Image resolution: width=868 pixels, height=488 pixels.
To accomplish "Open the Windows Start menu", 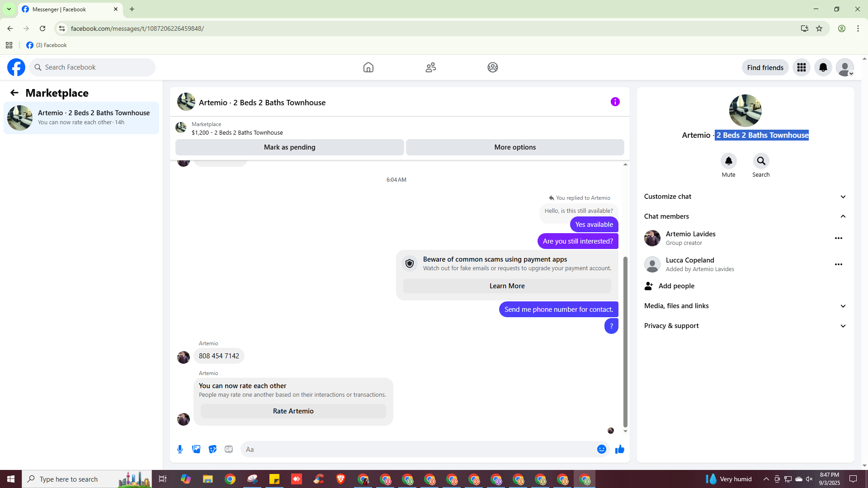I will coord(11,479).
